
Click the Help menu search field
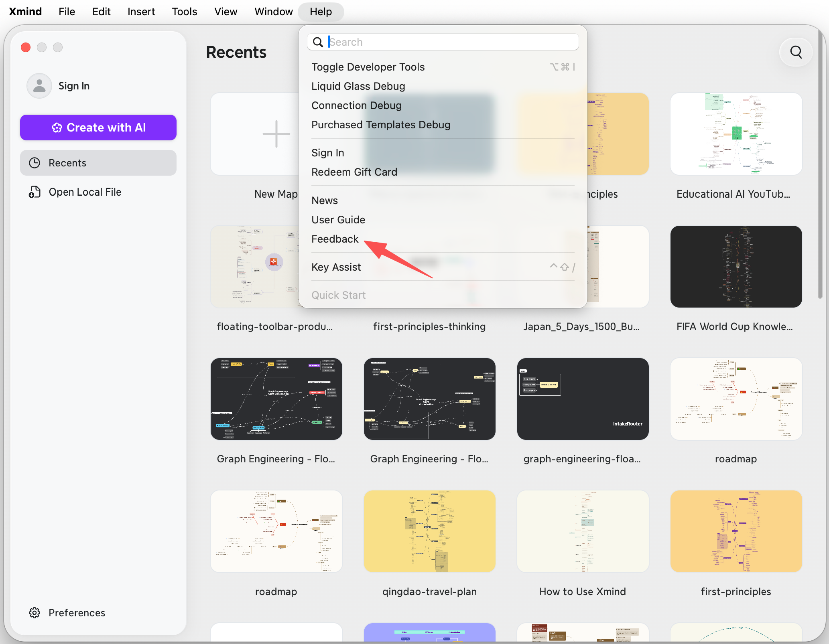click(443, 42)
